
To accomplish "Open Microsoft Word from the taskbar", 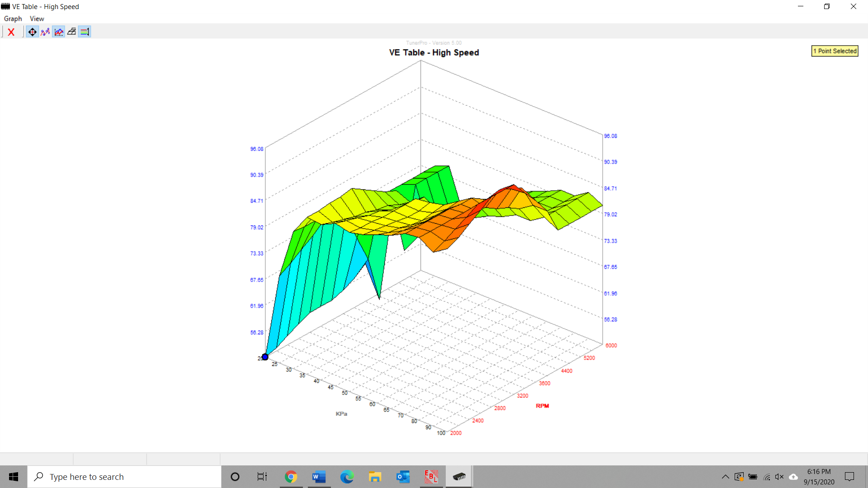I will [319, 477].
